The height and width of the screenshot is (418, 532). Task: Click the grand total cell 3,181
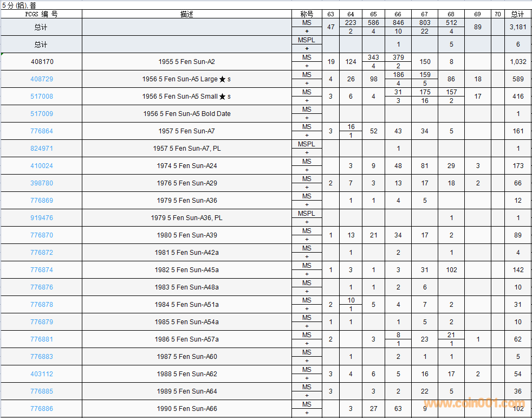pos(517,27)
